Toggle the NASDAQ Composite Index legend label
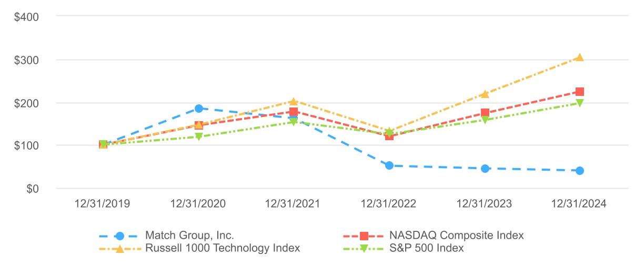 (x=457, y=236)
